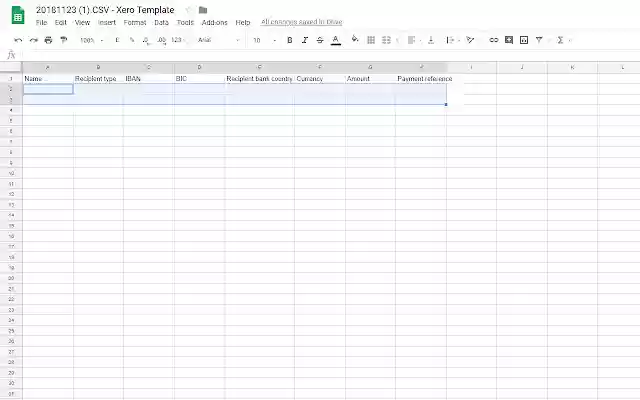Click the select-all corner box
The image size is (640, 400).
11,67
